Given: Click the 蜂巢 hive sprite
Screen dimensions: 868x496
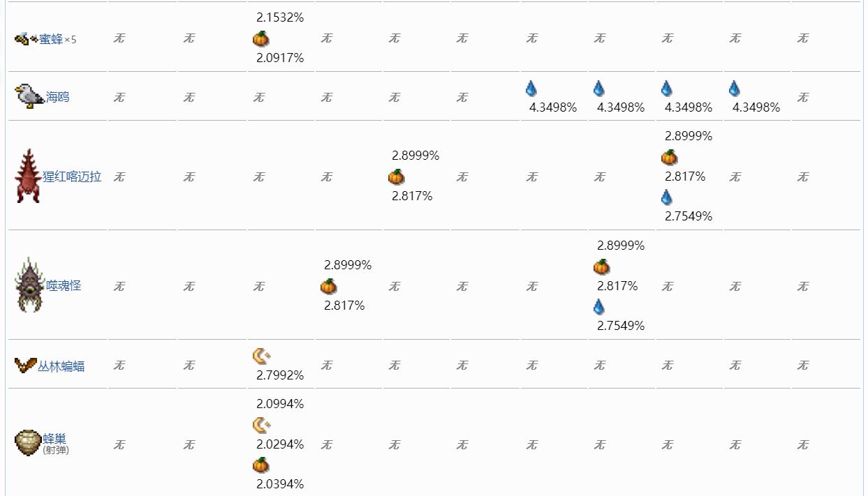Looking at the screenshot, I should [28, 442].
